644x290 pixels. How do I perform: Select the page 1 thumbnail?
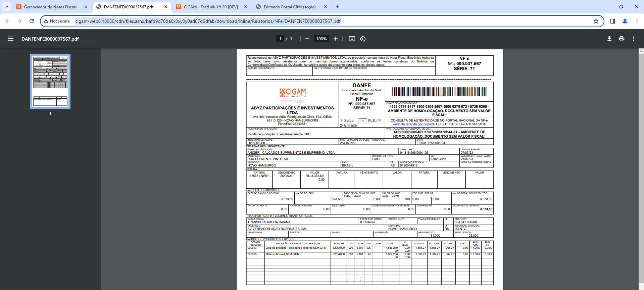(50, 82)
